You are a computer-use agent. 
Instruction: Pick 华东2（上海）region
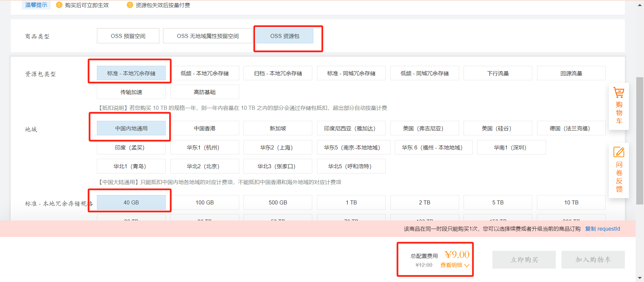coord(278,147)
